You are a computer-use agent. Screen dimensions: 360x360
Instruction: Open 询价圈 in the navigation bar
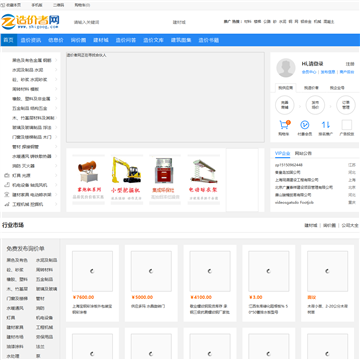78,40
